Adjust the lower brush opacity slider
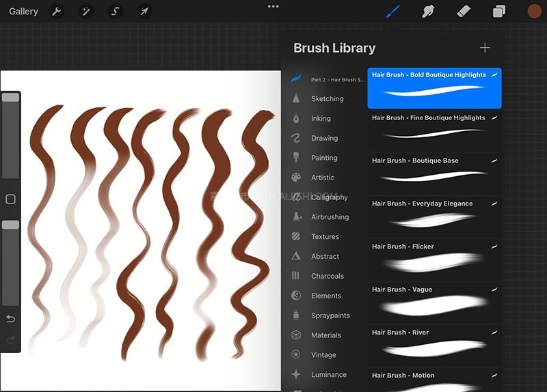 (10, 263)
